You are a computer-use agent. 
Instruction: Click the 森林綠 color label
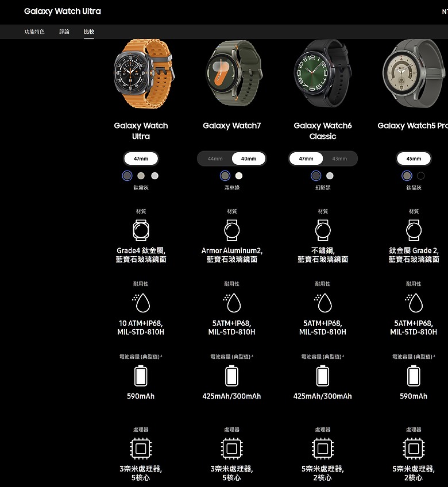232,188
